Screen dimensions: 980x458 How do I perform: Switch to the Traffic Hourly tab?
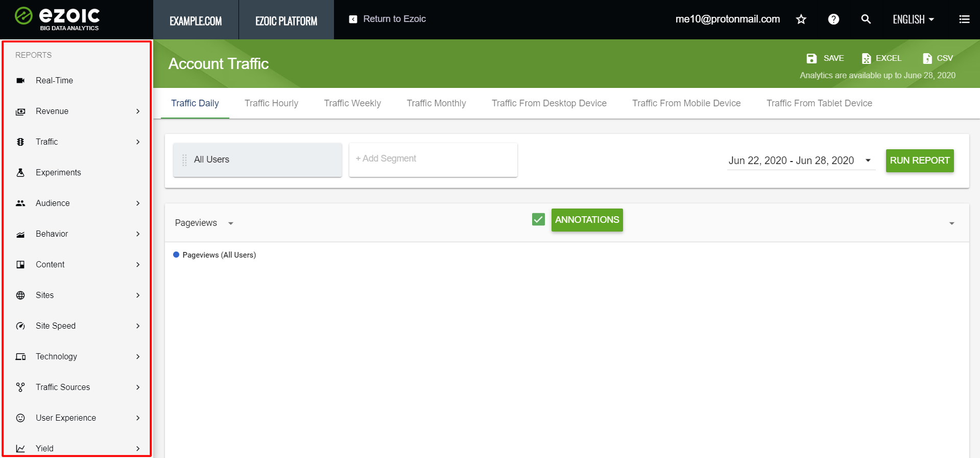(271, 103)
